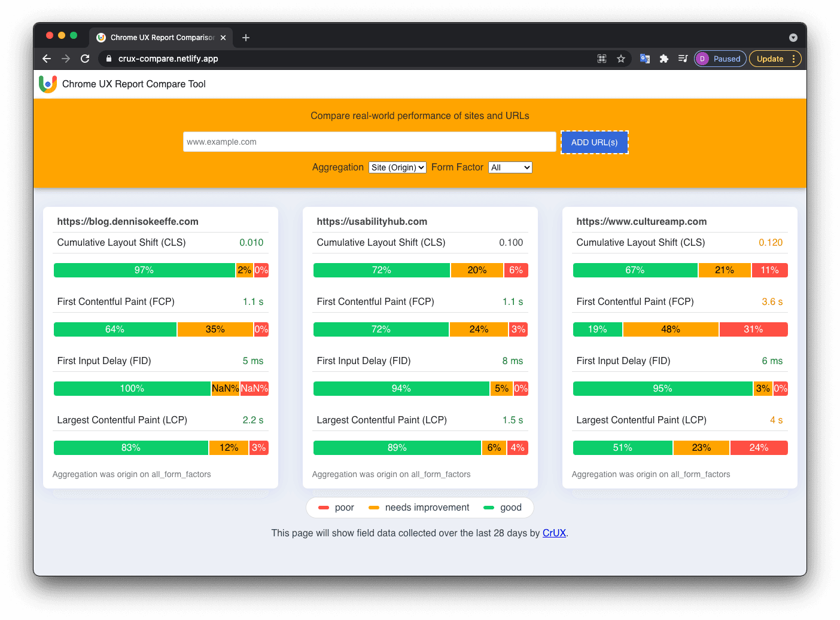Image resolution: width=840 pixels, height=620 pixels.
Task: Close the Chrome UX Report Comparison tab
Action: point(223,38)
